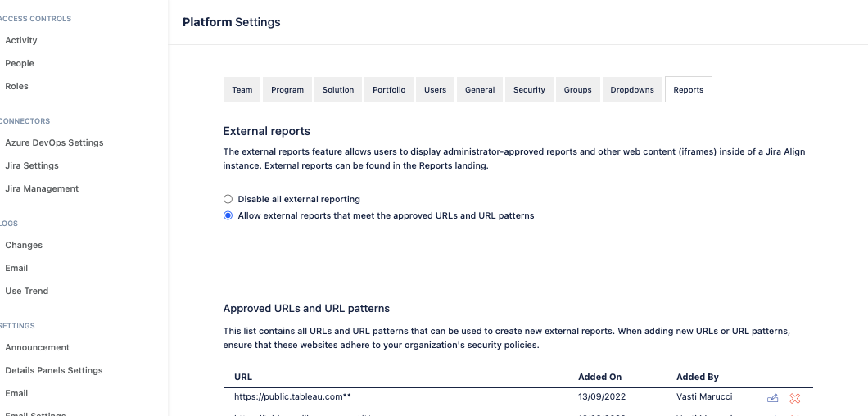This screenshot has height=416, width=868.
Task: Choose Allow external reports with approved URLs
Action: click(228, 216)
